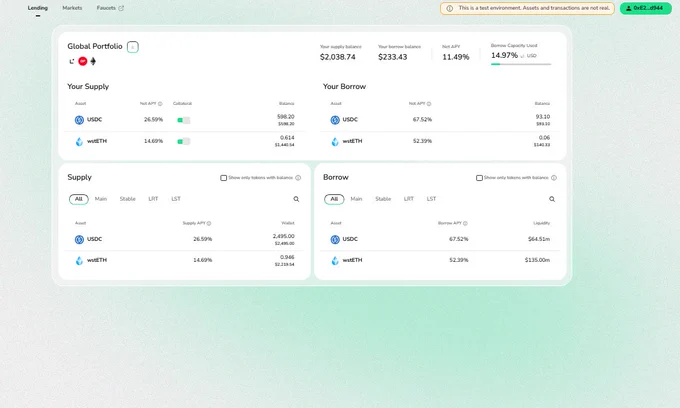
Task: Select the Main filter in Supply panel
Action: 101,199
